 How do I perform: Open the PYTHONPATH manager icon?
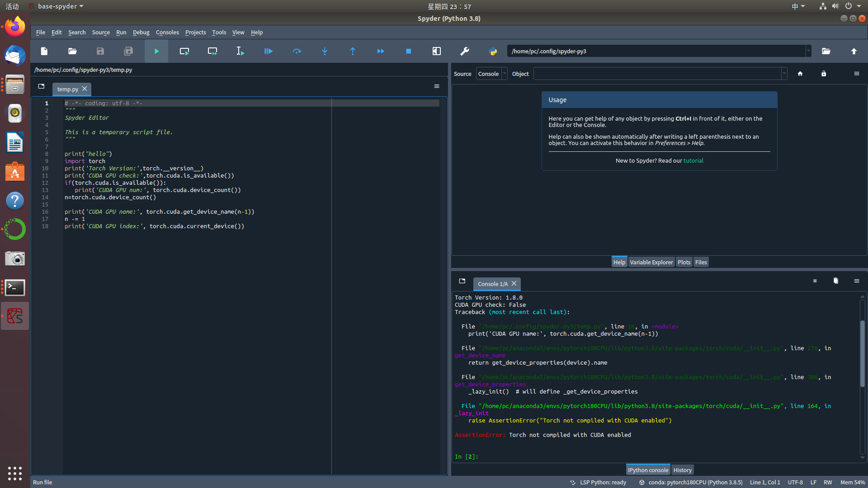coord(493,51)
